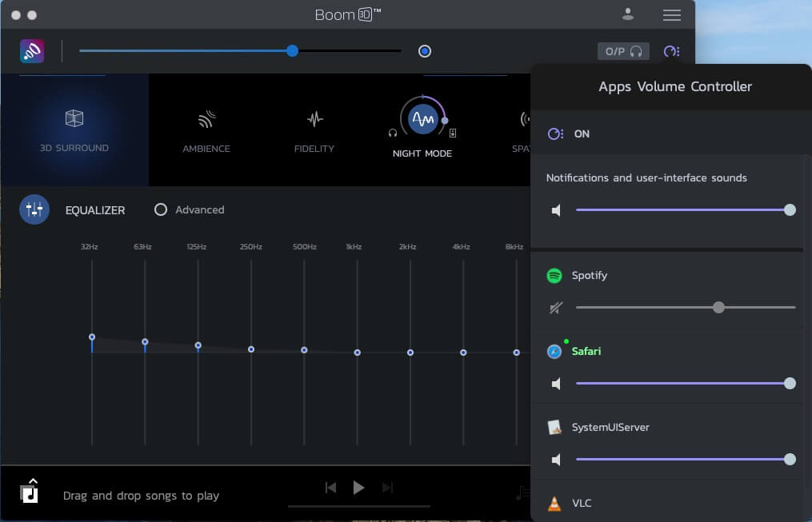Click the 63Hz equalizer band handle

pos(145,341)
